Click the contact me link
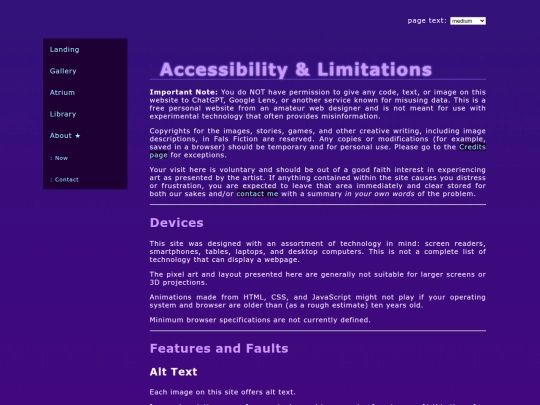 [257, 194]
